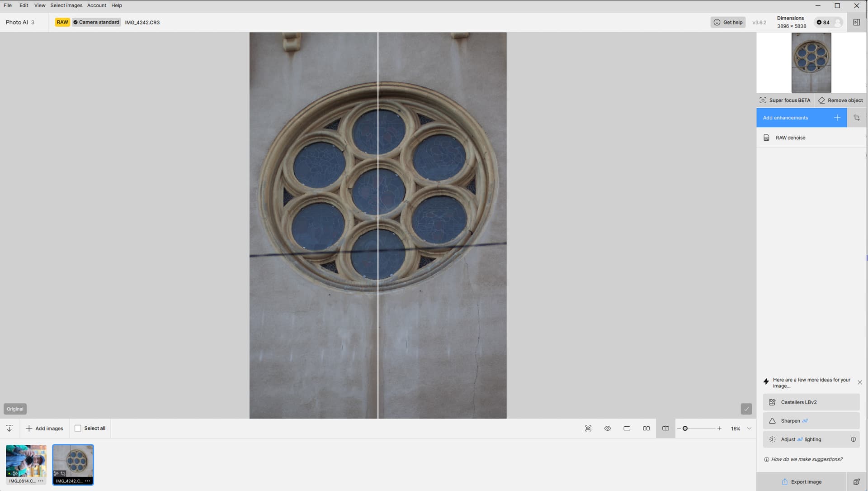Screen dimensions: 868x491
Task: Collapse the image tray with down arrow
Action: click(x=9, y=429)
